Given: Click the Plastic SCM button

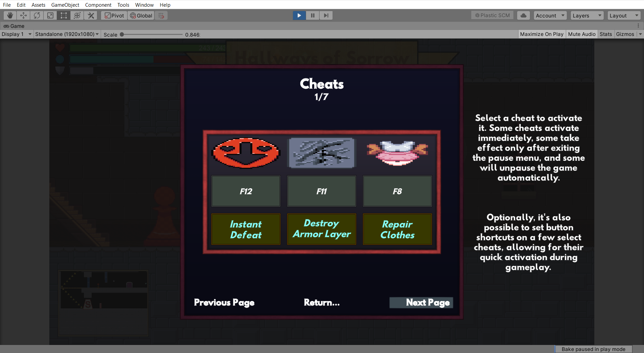Looking at the screenshot, I should pyautogui.click(x=492, y=15).
